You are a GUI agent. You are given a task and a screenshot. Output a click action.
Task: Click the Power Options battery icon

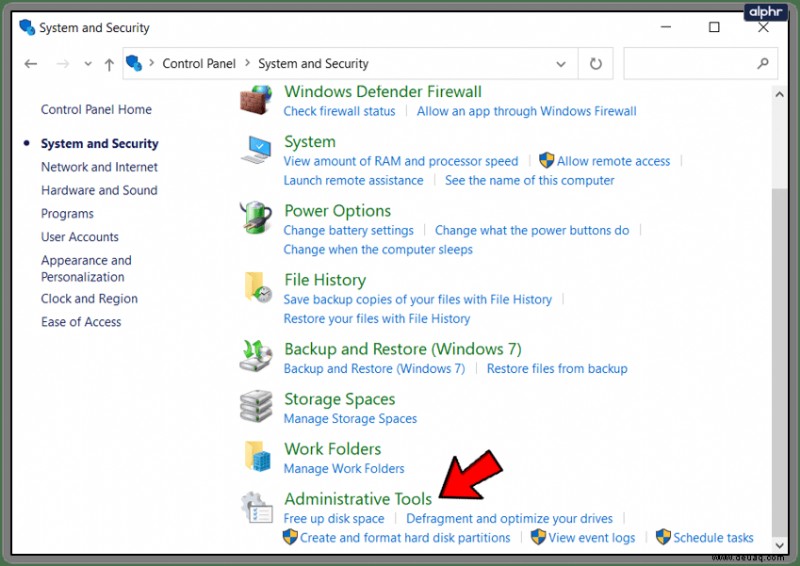[x=256, y=217]
